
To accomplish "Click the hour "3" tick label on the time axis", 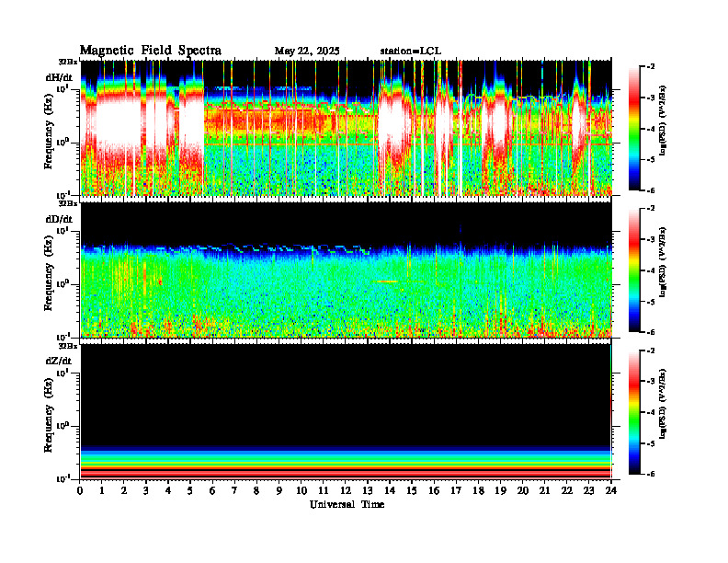I will tap(146, 490).
